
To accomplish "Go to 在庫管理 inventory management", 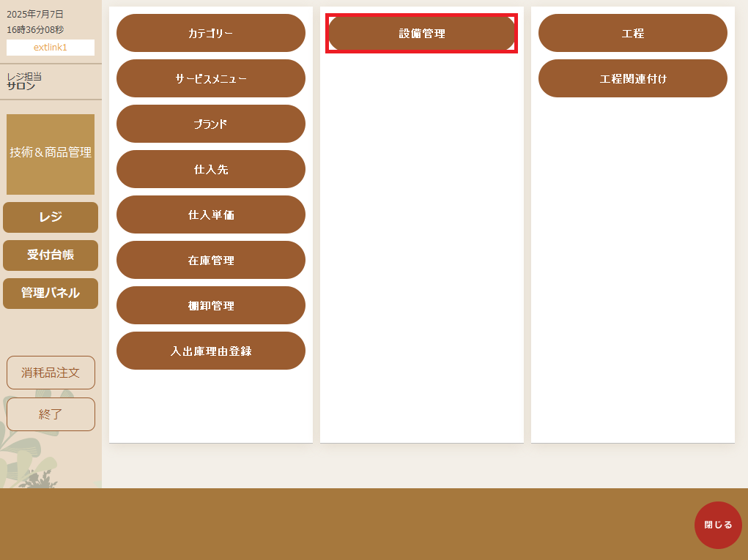I will [211, 260].
